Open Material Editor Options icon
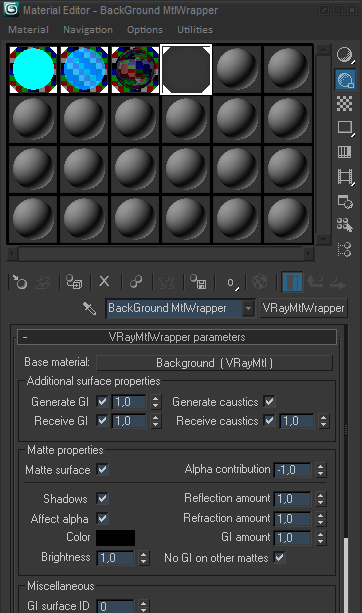The width and height of the screenshot is (362, 613). (345, 201)
